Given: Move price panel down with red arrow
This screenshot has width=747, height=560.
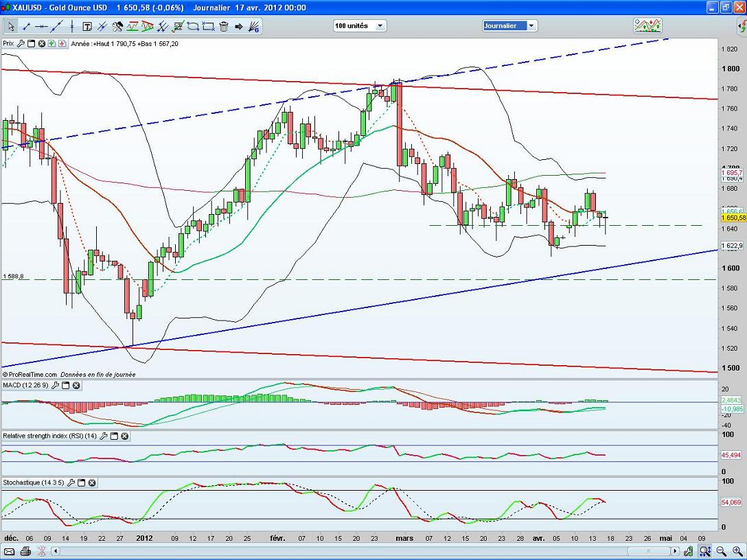Looking at the screenshot, I should (x=62, y=43).
